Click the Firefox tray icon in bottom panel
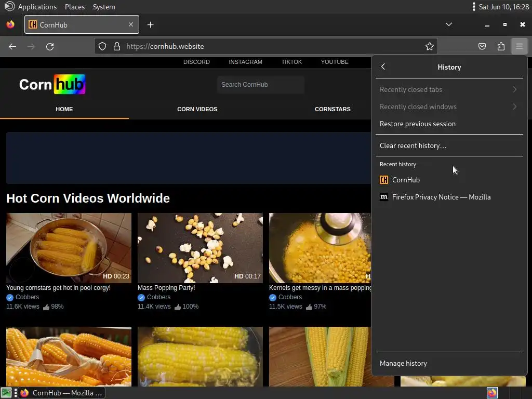Image resolution: width=532 pixels, height=399 pixels. coord(492,393)
